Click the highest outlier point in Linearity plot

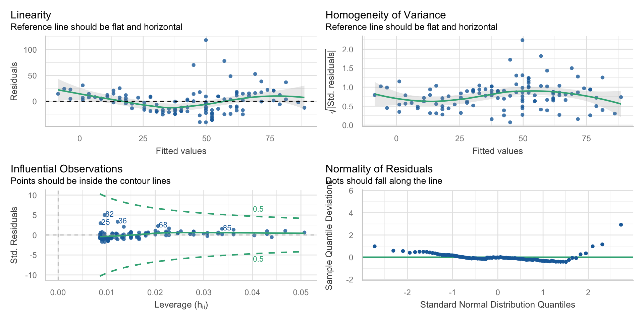(x=206, y=40)
